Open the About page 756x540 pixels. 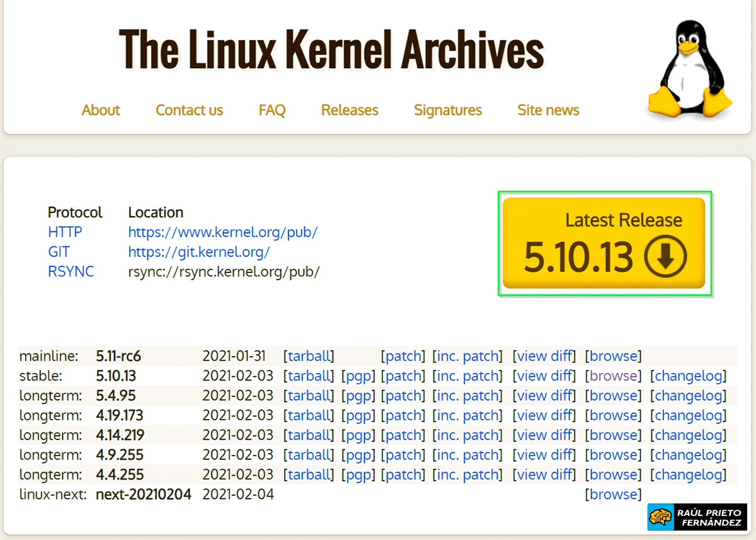(101, 110)
